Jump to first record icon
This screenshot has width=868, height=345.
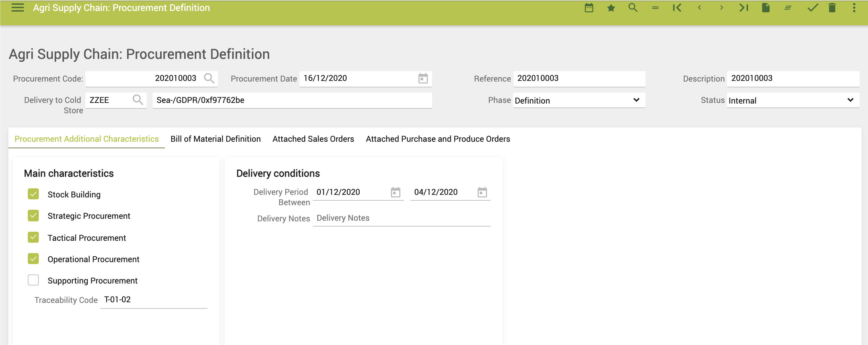677,8
